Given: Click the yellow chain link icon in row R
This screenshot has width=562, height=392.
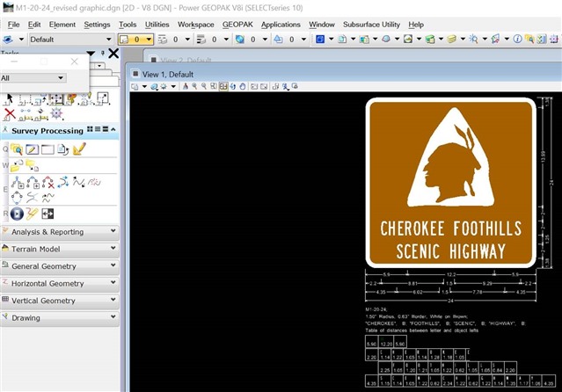Looking at the screenshot, I should [32, 214].
